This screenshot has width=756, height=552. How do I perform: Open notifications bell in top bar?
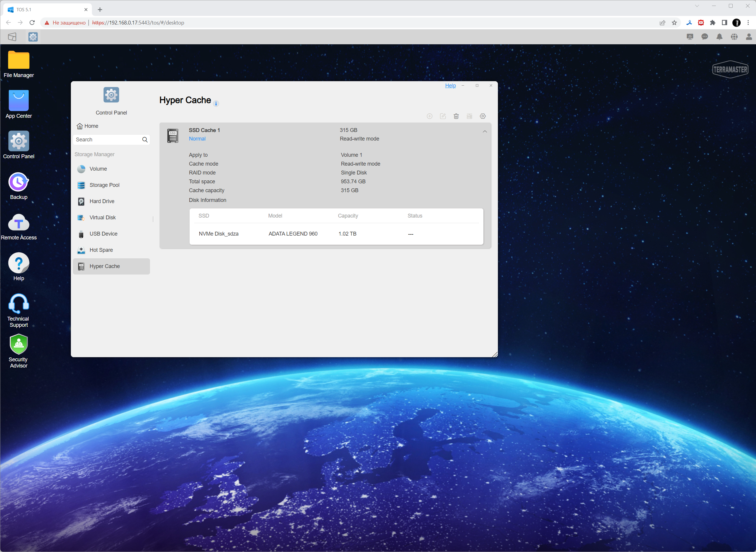tap(719, 37)
